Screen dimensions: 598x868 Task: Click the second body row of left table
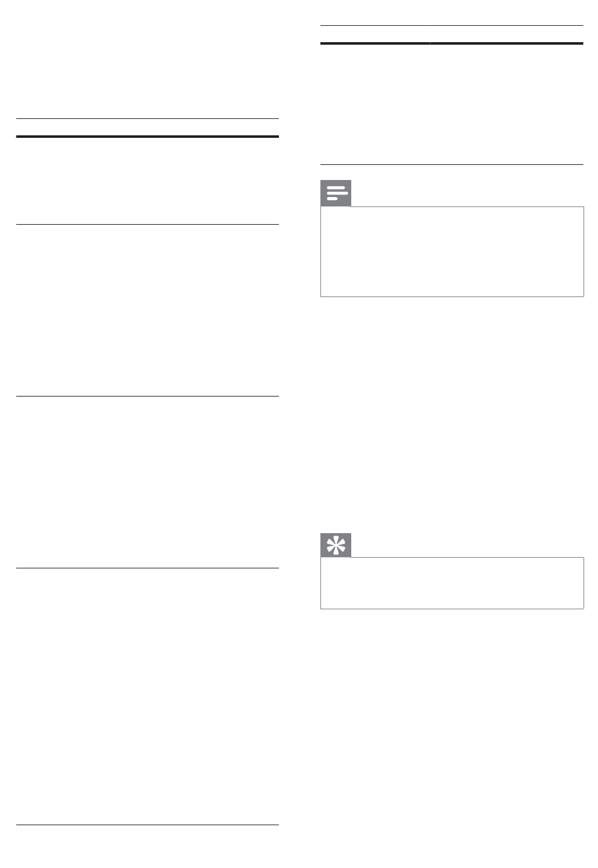click(x=147, y=310)
